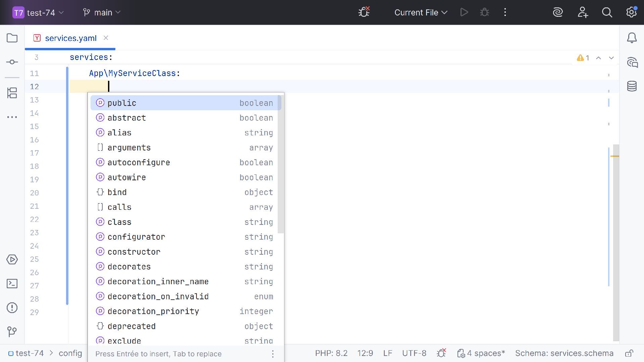Open the Structure tool window
Screen dimensions: 644x362
click(12, 93)
